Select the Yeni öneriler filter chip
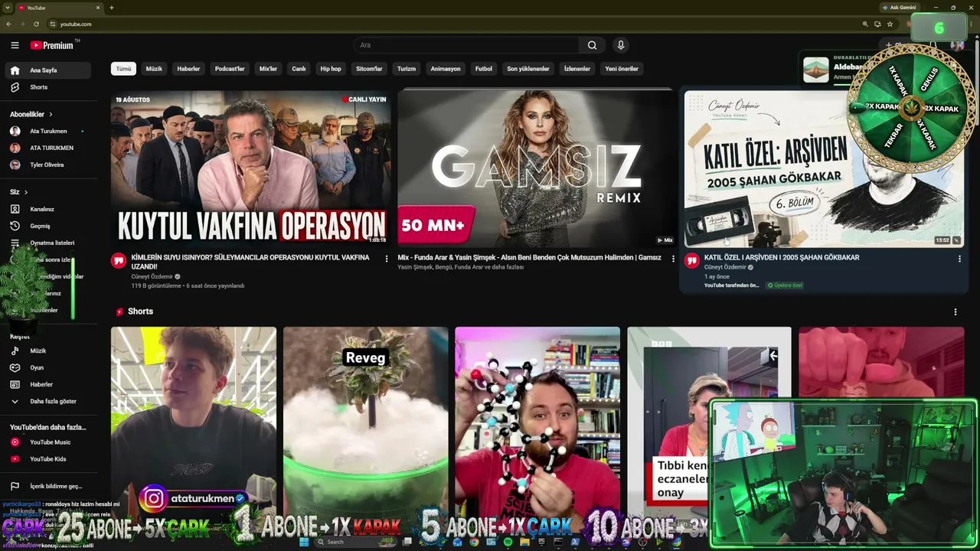 [x=622, y=69]
